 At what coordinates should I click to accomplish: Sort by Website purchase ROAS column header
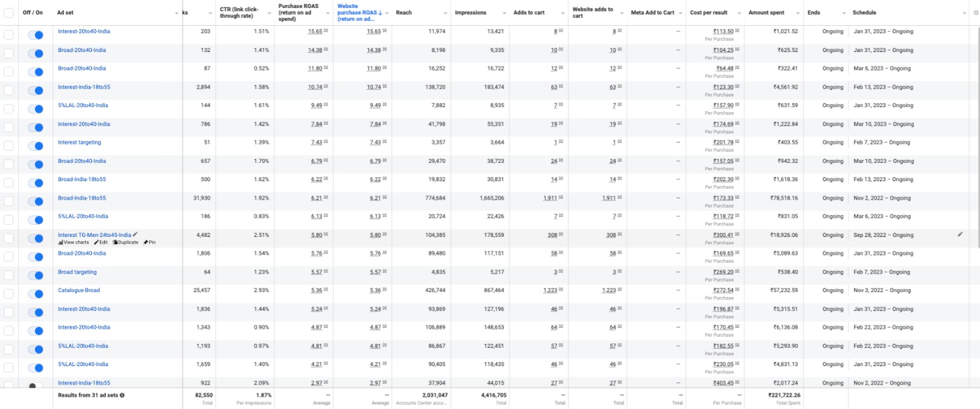pyautogui.click(x=358, y=12)
